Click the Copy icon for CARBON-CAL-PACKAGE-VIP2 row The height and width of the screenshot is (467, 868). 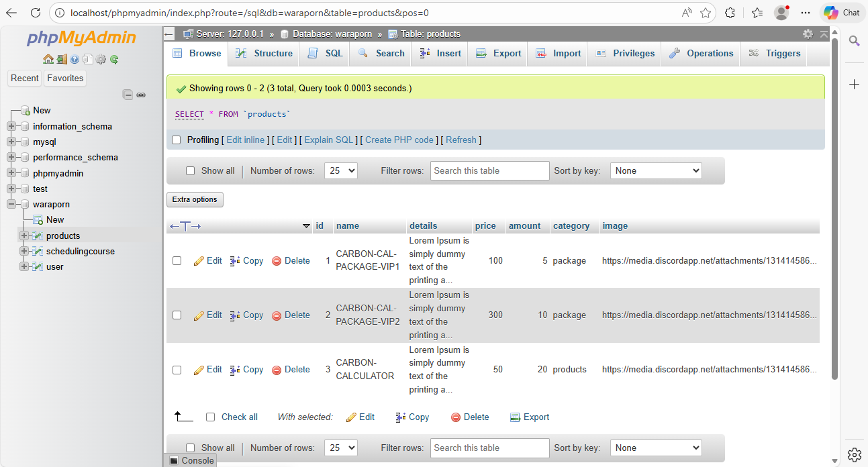coord(235,315)
